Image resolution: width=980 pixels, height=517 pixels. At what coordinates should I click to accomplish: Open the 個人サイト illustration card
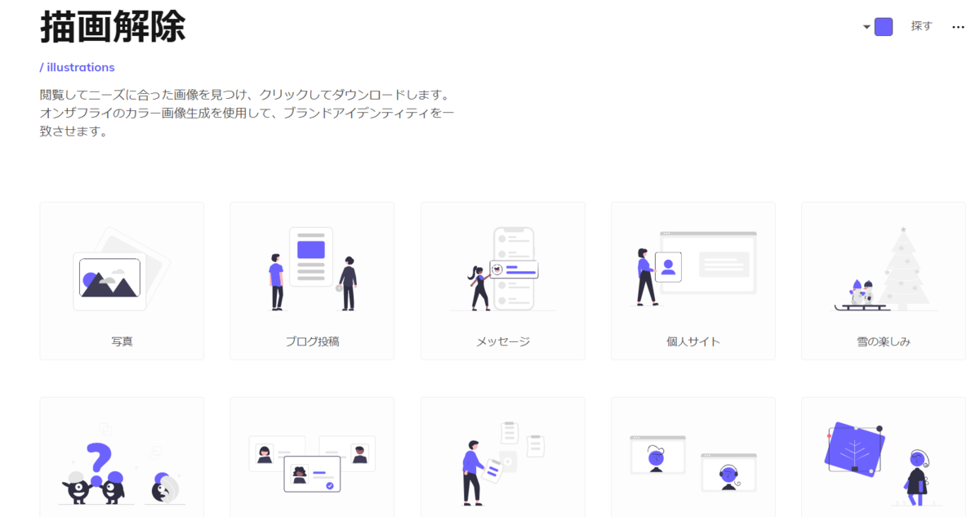[693, 281]
